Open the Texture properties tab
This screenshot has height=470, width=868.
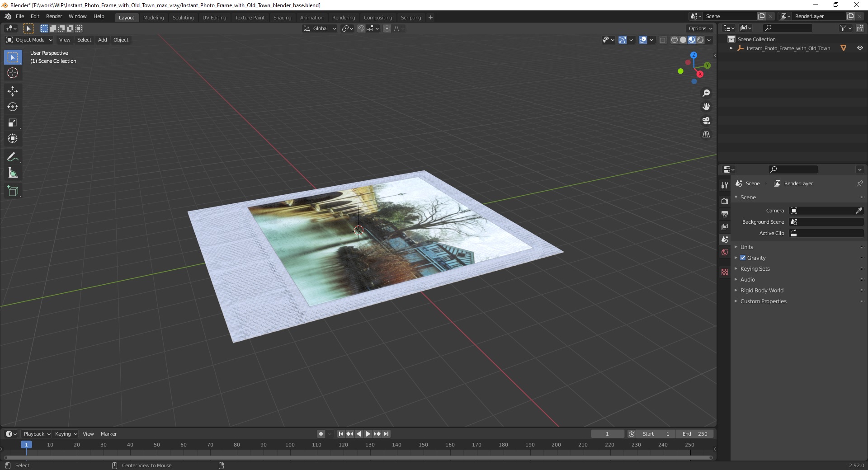pos(725,272)
